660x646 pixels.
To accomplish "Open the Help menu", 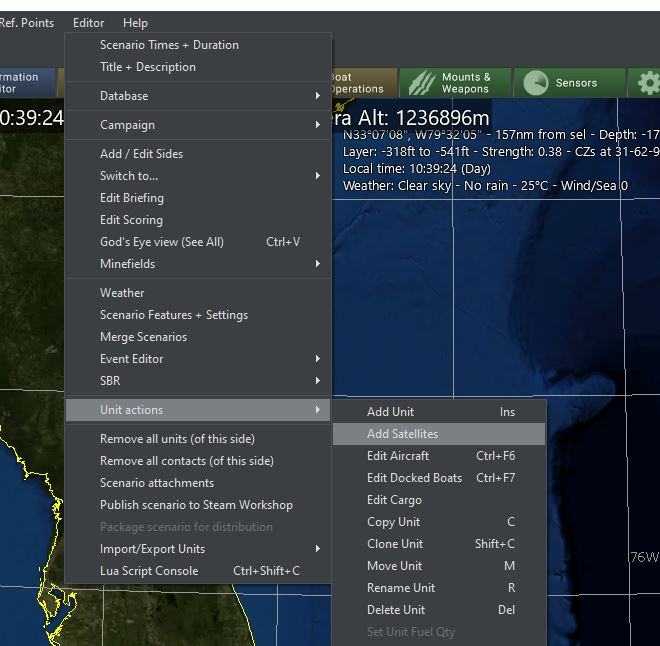I will pyautogui.click(x=135, y=23).
